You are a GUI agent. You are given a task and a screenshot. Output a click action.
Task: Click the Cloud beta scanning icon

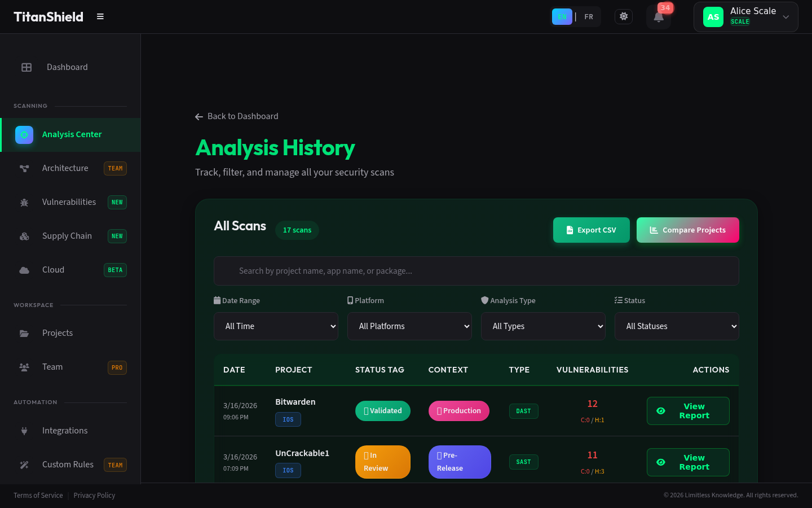click(x=24, y=270)
